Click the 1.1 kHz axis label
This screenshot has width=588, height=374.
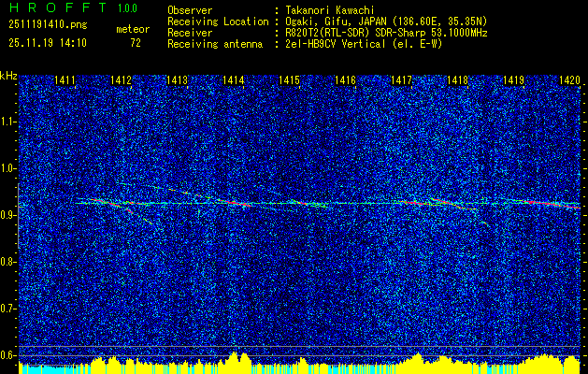[7, 122]
